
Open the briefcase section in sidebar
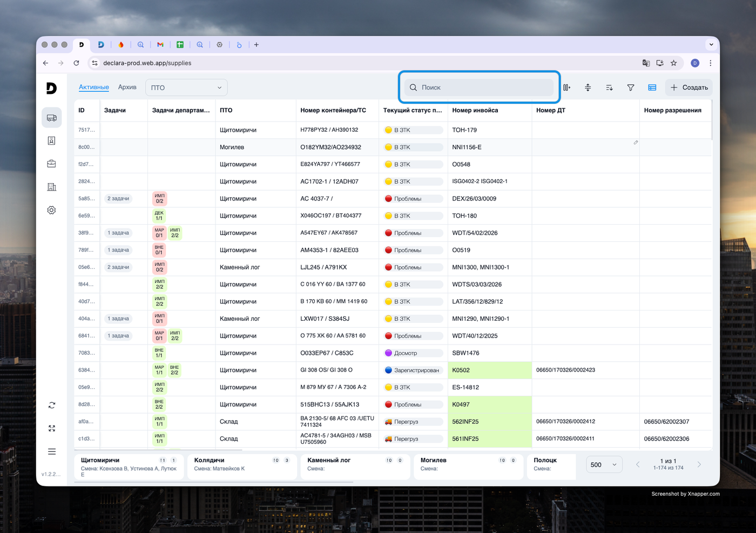[x=52, y=164]
